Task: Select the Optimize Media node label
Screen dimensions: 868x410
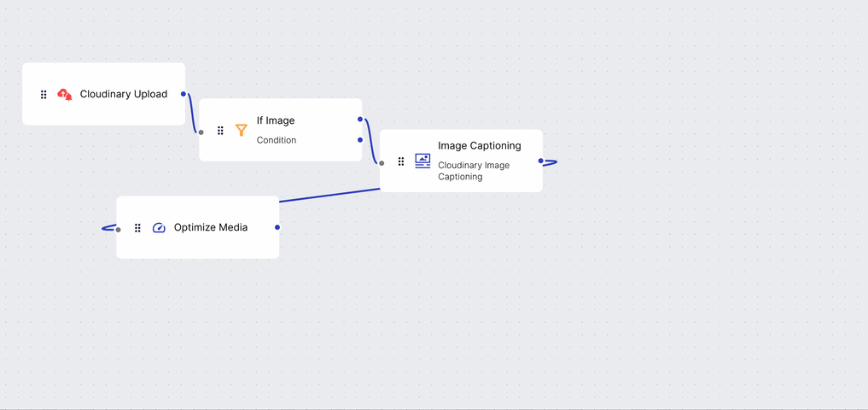Action: [x=211, y=227]
